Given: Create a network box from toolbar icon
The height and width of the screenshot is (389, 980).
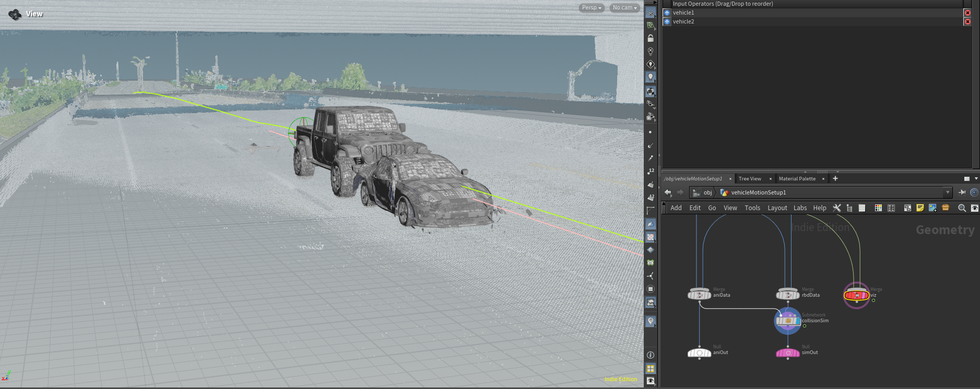Looking at the screenshot, I should (907, 208).
